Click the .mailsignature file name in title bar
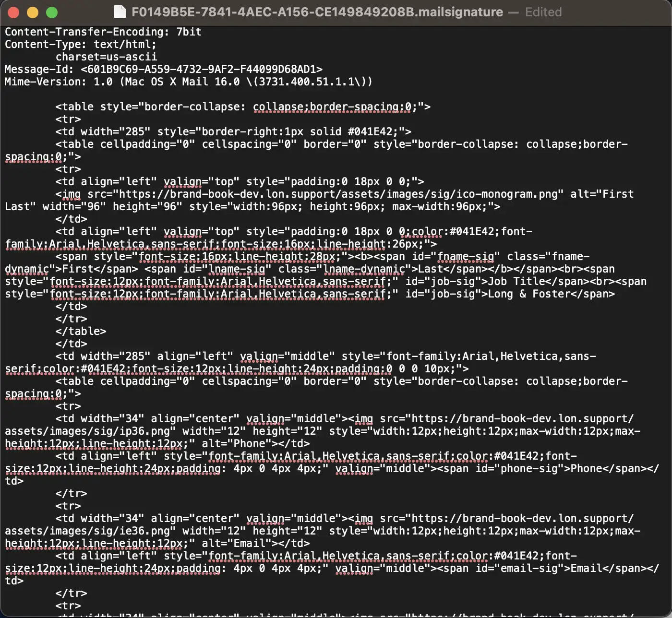This screenshot has width=672, height=618. point(317,12)
